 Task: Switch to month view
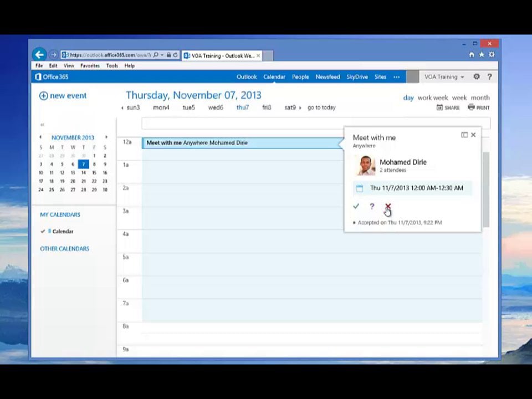480,98
